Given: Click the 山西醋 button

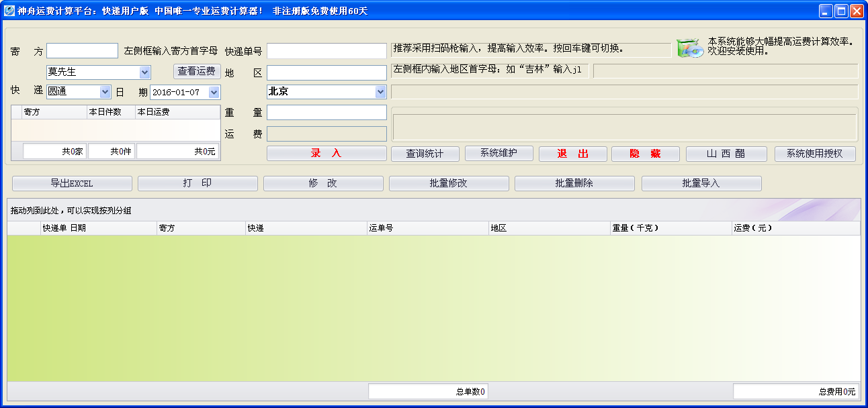Looking at the screenshot, I should 726,153.
